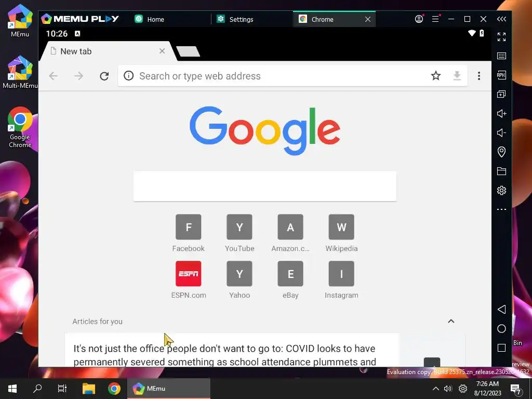The image size is (532, 399).
Task: Collapse the MEmu sidebar with triple chevron
Action: tap(501, 19)
